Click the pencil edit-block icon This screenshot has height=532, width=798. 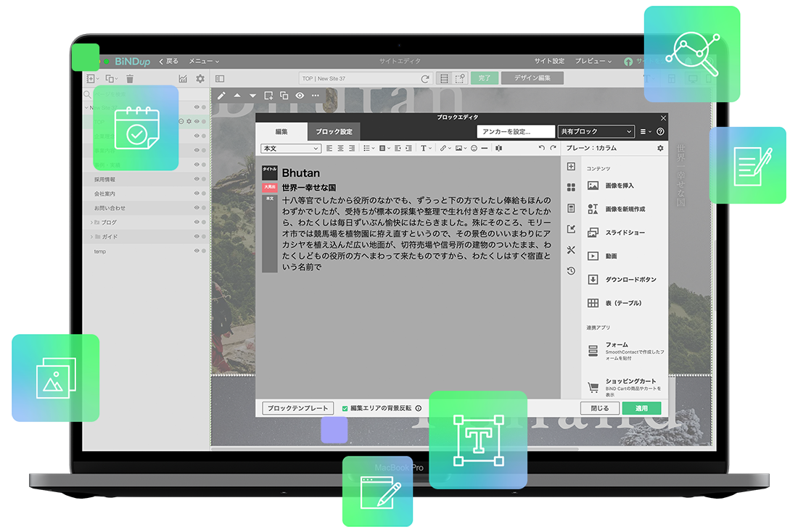221,95
